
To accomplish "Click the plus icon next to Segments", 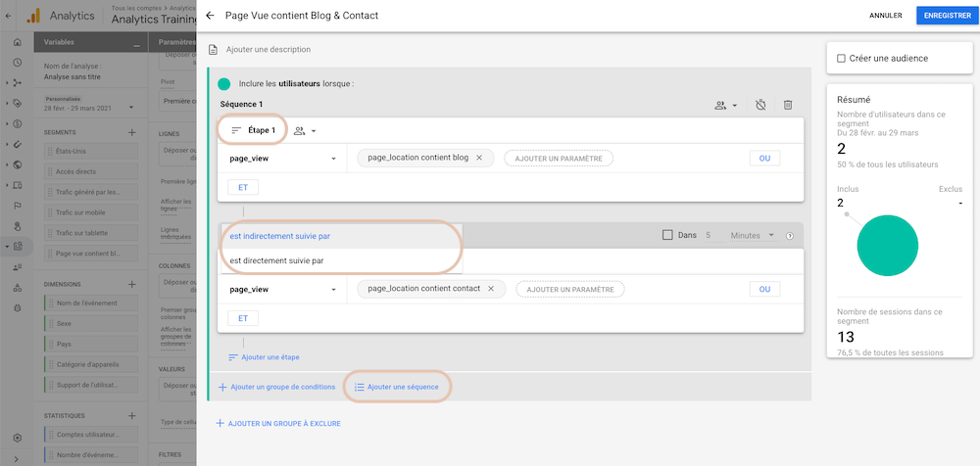I will [132, 132].
